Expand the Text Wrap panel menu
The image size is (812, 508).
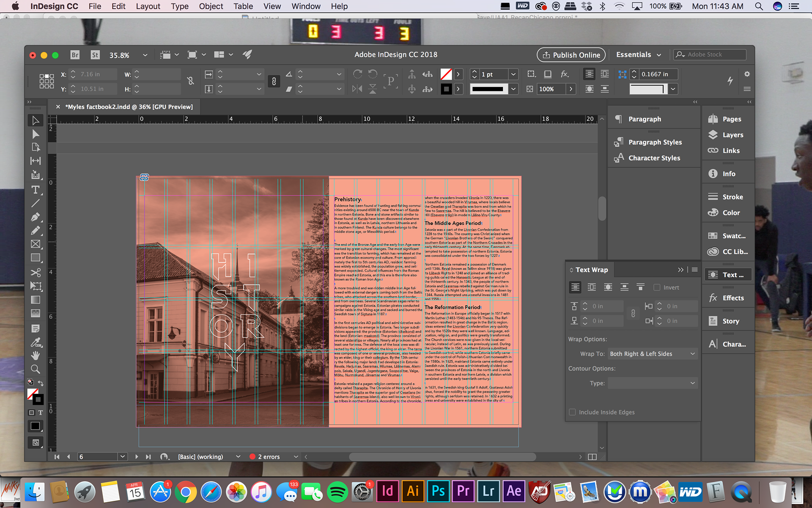point(694,270)
